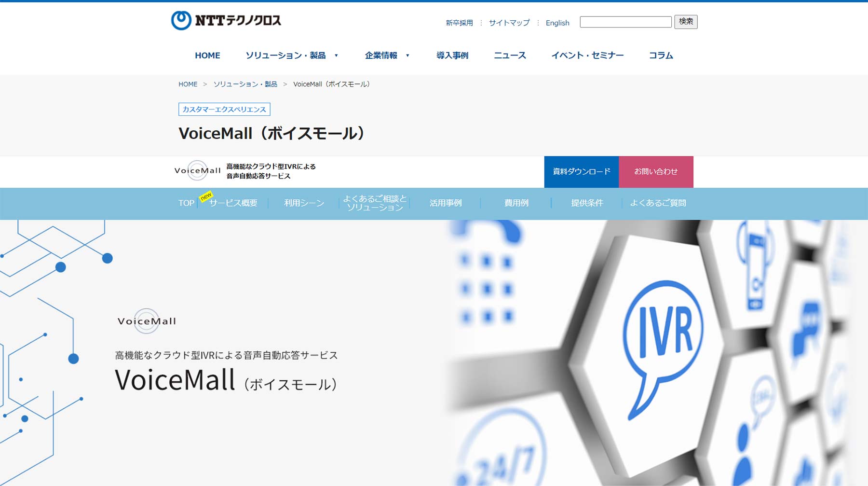This screenshot has width=868, height=486.
Task: Click the カスタマーエクスペリエンス category tag
Action: (x=224, y=110)
